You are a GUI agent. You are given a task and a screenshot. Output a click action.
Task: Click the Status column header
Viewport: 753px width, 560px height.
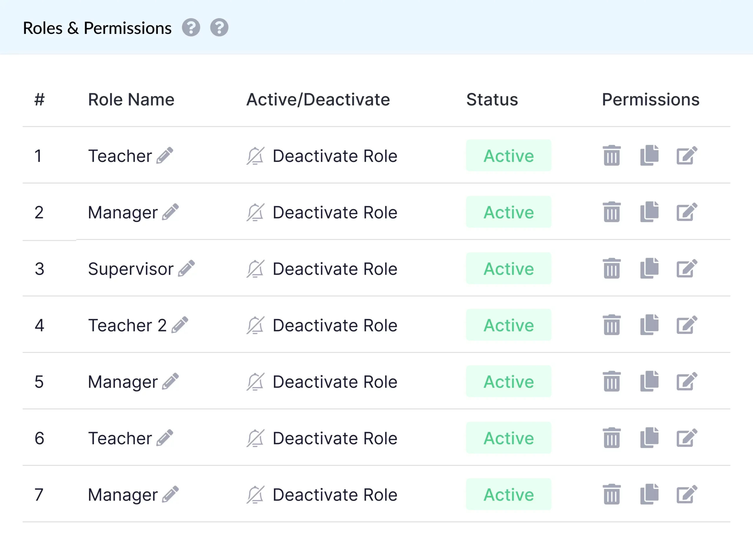coord(492,100)
